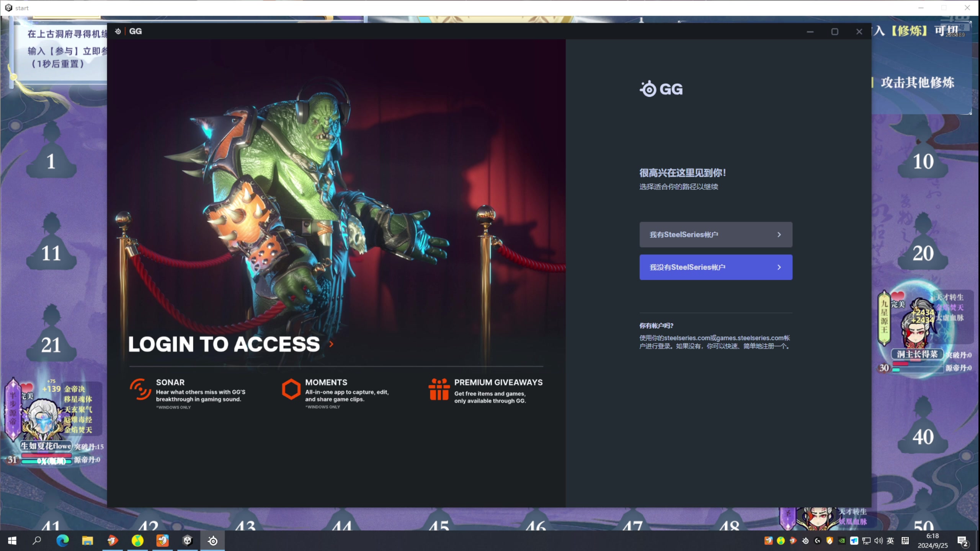Toggle the "拼" IME mode indicator
The width and height of the screenshot is (980, 551).
point(905,541)
